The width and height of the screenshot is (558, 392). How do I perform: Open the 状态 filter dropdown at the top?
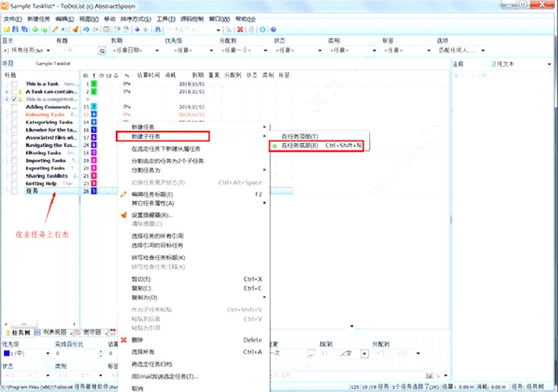[x=320, y=50]
